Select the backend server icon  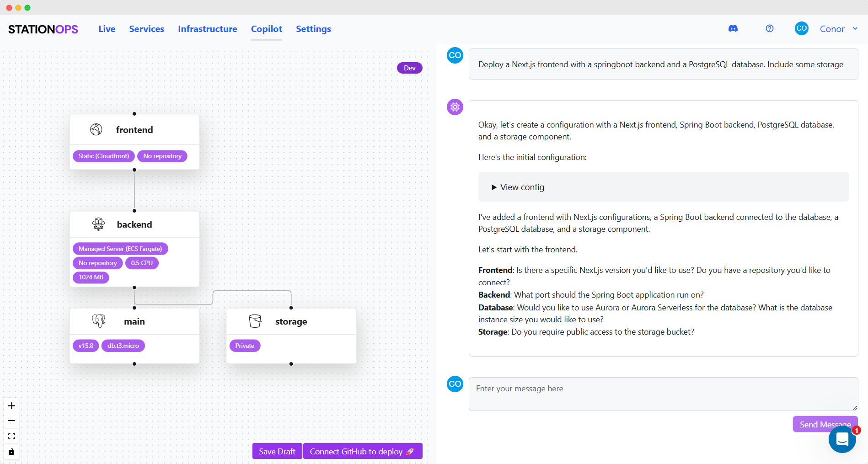point(98,224)
